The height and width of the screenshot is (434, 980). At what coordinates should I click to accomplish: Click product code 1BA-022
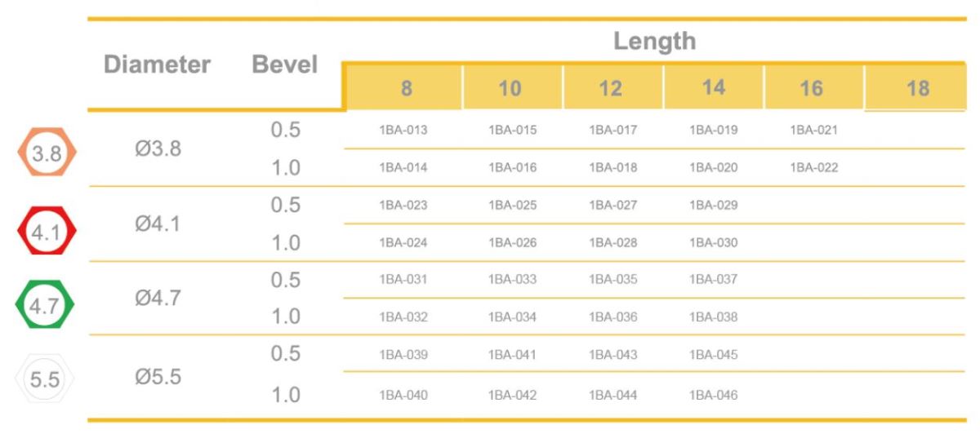[x=814, y=168]
